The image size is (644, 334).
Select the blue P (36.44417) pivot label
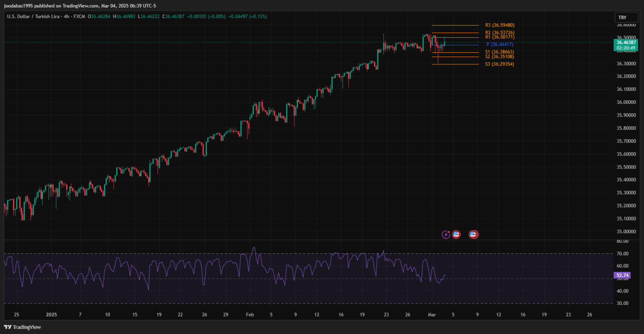tap(500, 45)
